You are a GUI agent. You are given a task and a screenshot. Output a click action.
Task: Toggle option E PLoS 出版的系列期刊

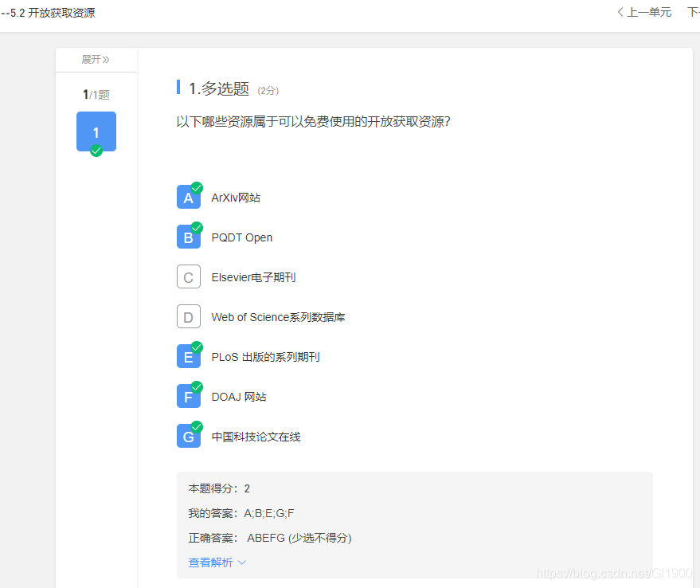(x=189, y=357)
